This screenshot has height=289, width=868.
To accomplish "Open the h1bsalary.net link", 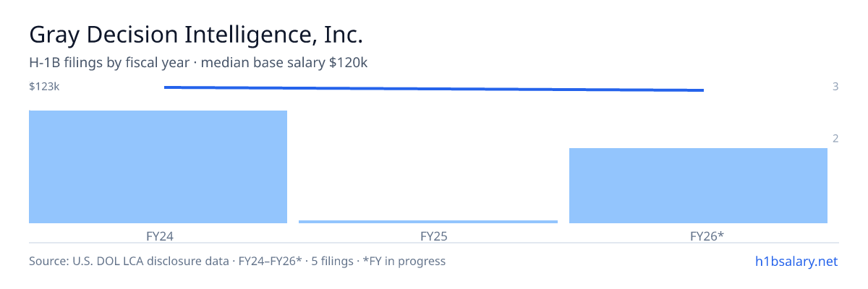I will [796, 262].
